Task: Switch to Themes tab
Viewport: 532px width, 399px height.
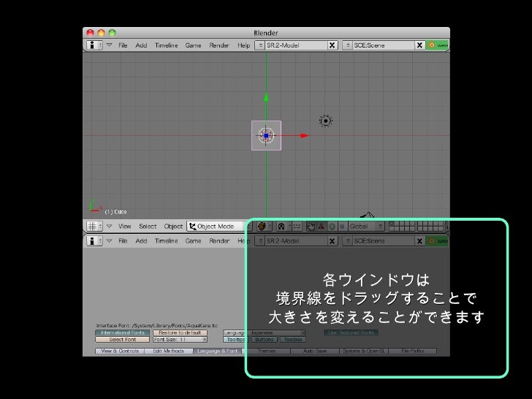Action: (266, 351)
